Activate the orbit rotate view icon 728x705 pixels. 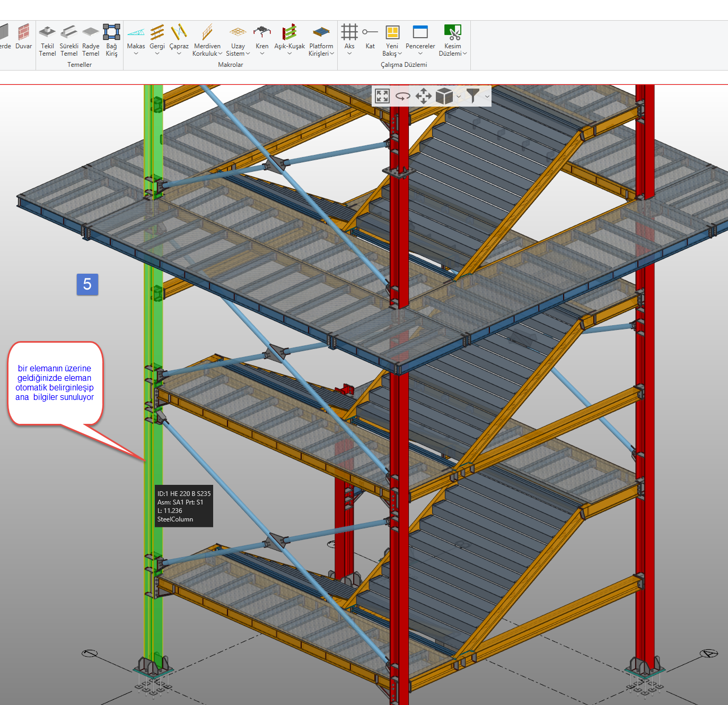point(403,96)
